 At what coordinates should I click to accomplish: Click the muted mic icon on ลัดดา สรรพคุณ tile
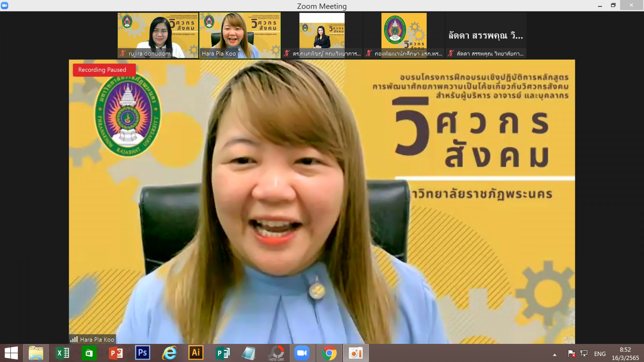point(451,53)
